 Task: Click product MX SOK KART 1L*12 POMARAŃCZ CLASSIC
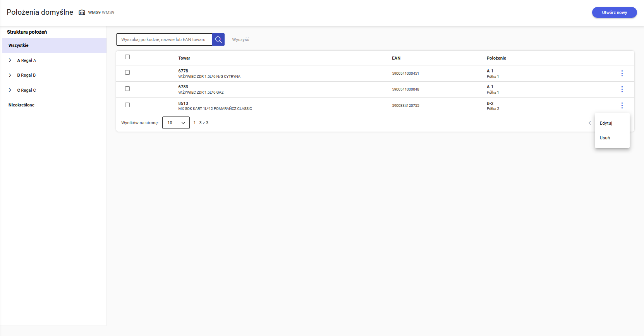215,109
